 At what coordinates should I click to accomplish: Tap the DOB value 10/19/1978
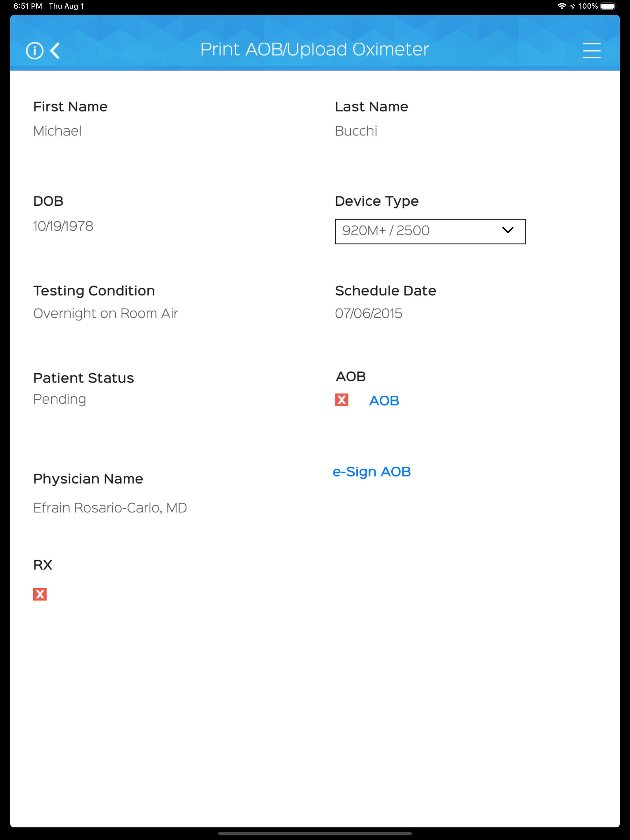click(63, 226)
